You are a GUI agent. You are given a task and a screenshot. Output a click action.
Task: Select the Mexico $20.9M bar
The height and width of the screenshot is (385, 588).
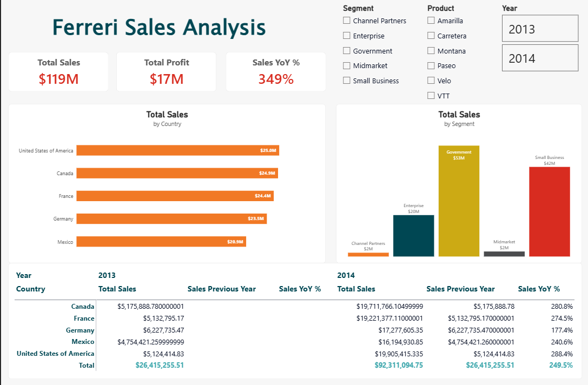pos(161,241)
